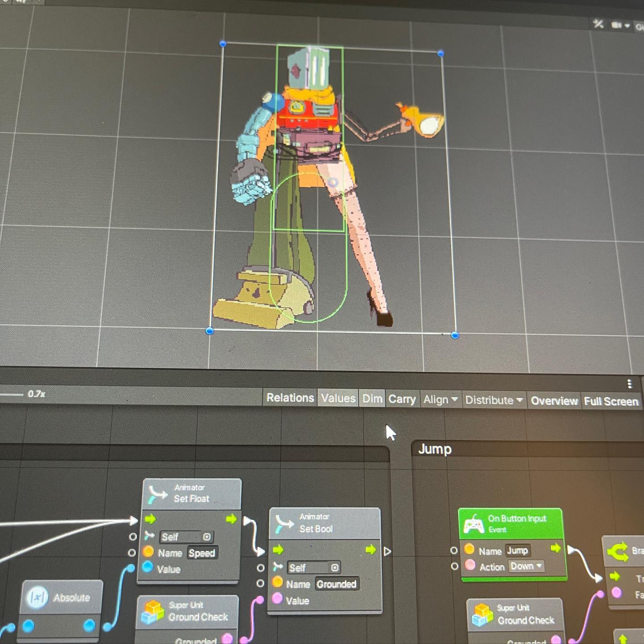The width and height of the screenshot is (644, 644).
Task: Open object picker for Set Bool Self field
Action: (335, 568)
